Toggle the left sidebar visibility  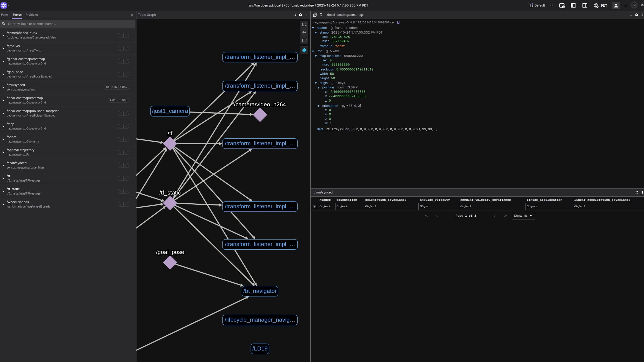573,5
